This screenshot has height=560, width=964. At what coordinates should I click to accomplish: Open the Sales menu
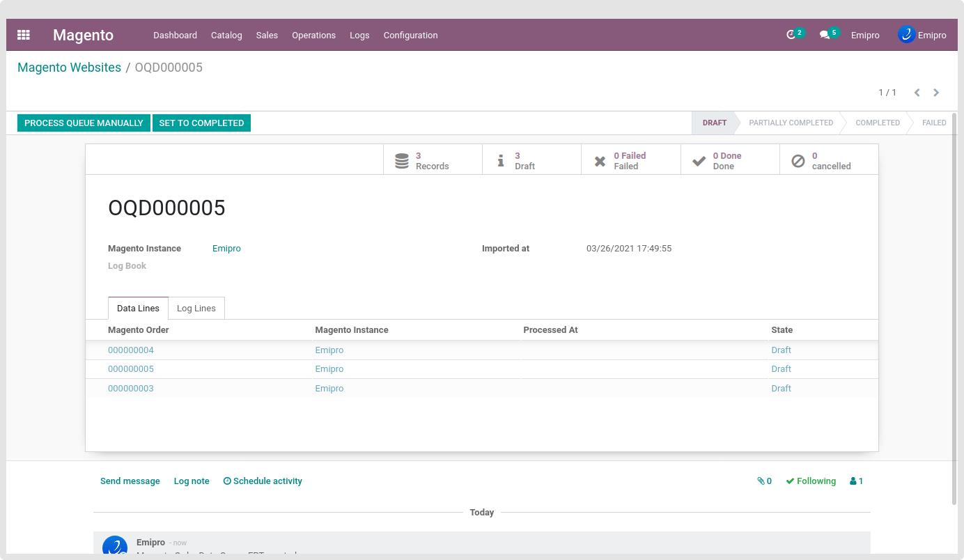(267, 35)
